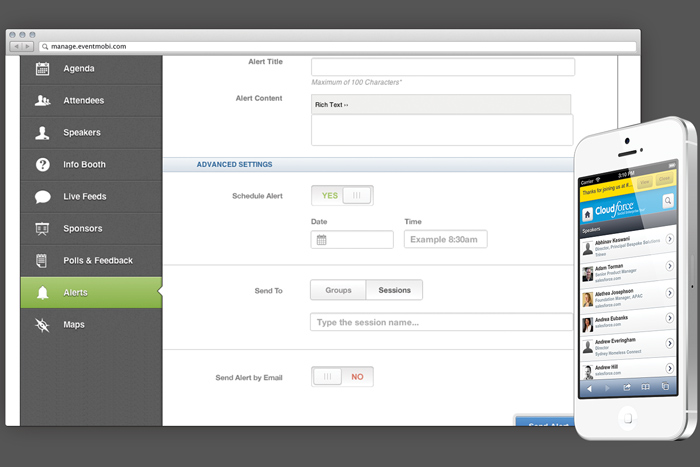Select the Sessions send-to option
This screenshot has width=700, height=467.
pyautogui.click(x=394, y=290)
